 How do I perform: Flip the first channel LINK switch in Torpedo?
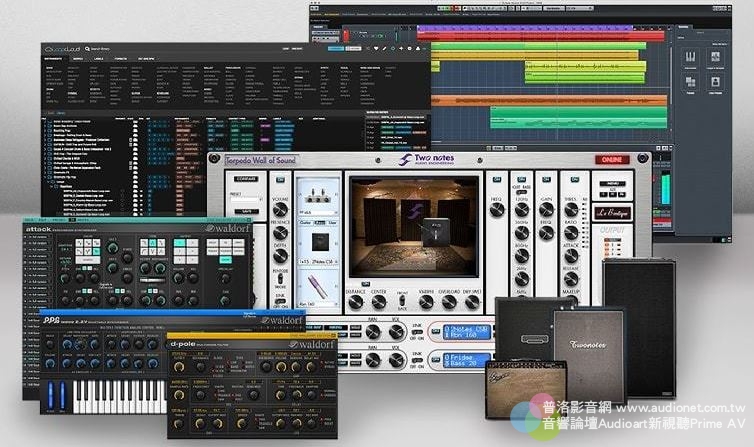click(x=417, y=332)
